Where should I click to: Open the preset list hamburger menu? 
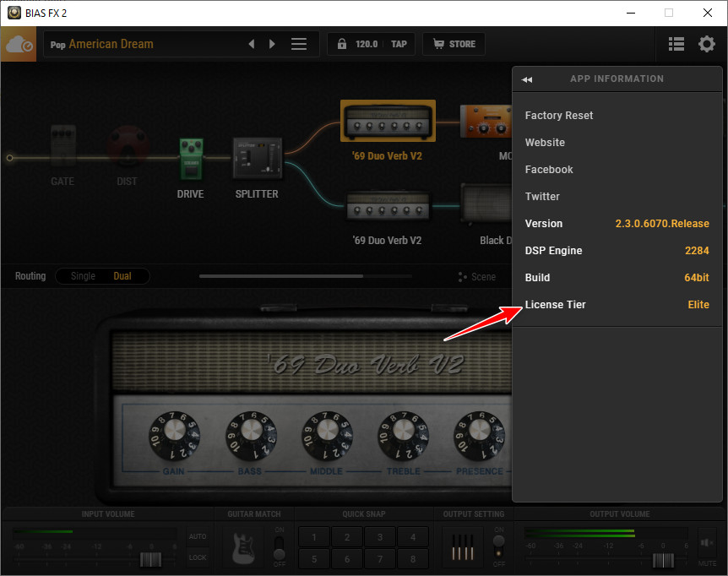[x=298, y=44]
